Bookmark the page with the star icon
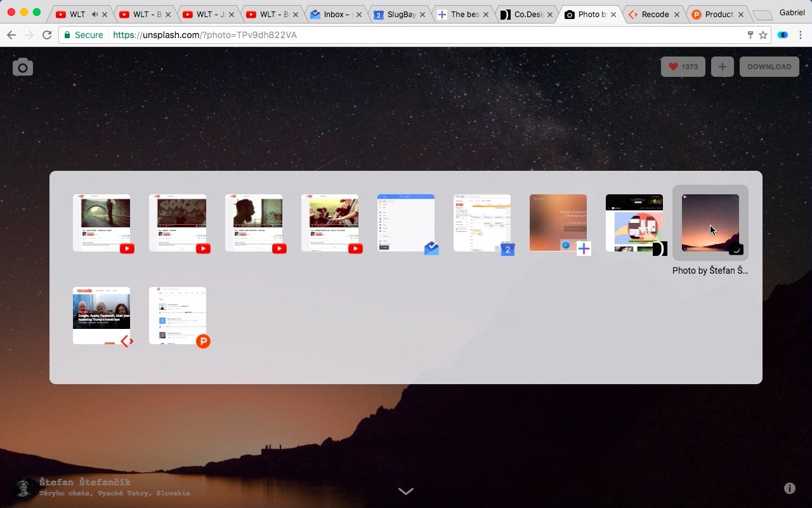The image size is (812, 508). 763,35
